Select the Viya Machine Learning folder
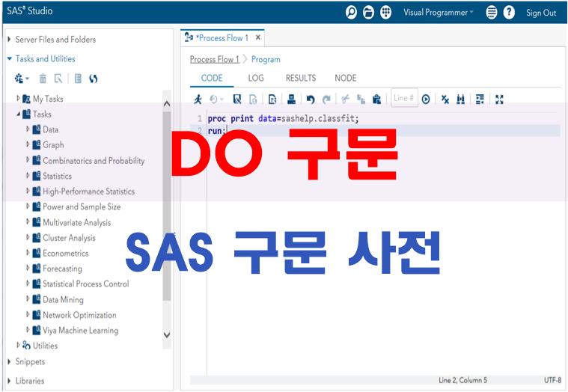The width and height of the screenshot is (568, 392). [x=80, y=330]
